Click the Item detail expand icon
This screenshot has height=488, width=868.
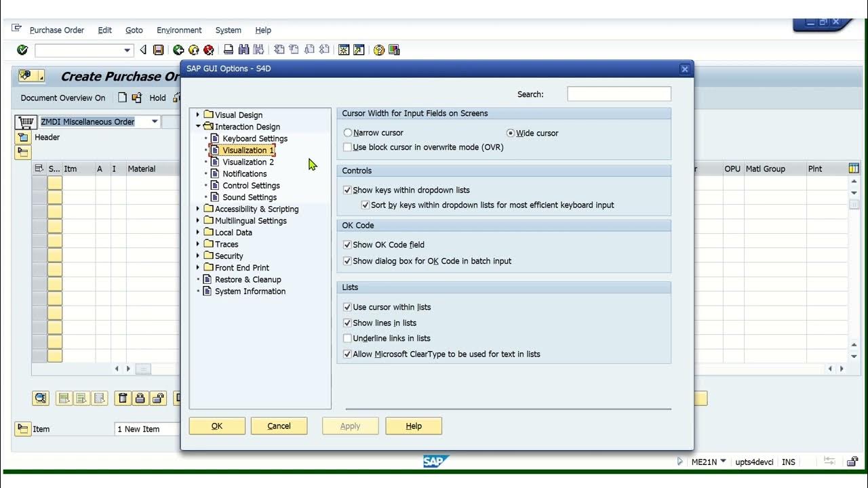pyautogui.click(x=23, y=429)
